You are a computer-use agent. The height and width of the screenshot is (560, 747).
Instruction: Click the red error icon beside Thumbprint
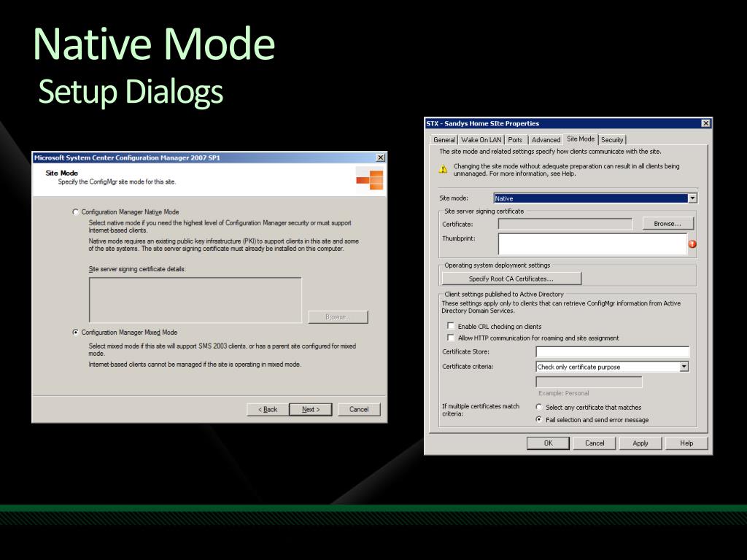tap(693, 244)
